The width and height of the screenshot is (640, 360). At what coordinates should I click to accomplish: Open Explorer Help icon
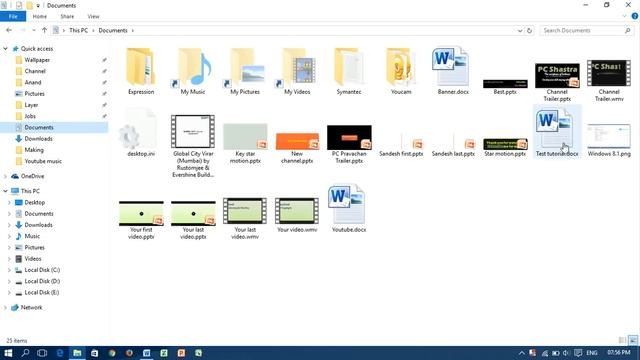coord(635,16)
